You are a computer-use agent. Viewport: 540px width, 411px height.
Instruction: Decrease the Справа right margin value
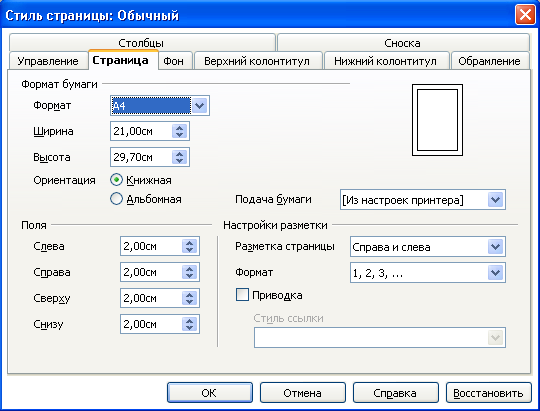pos(189,276)
